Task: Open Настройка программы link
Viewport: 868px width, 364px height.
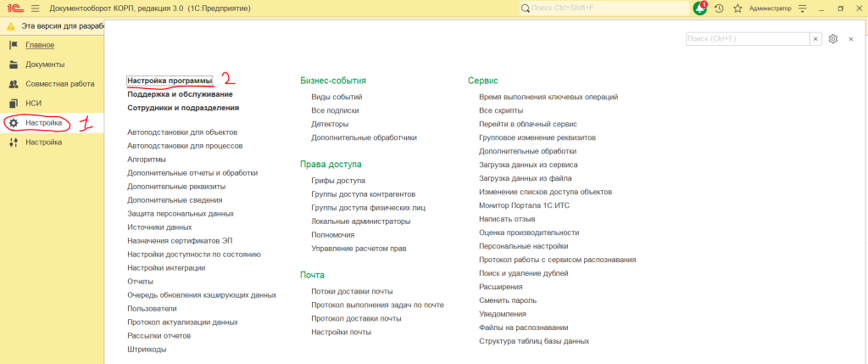Action: click(x=170, y=81)
